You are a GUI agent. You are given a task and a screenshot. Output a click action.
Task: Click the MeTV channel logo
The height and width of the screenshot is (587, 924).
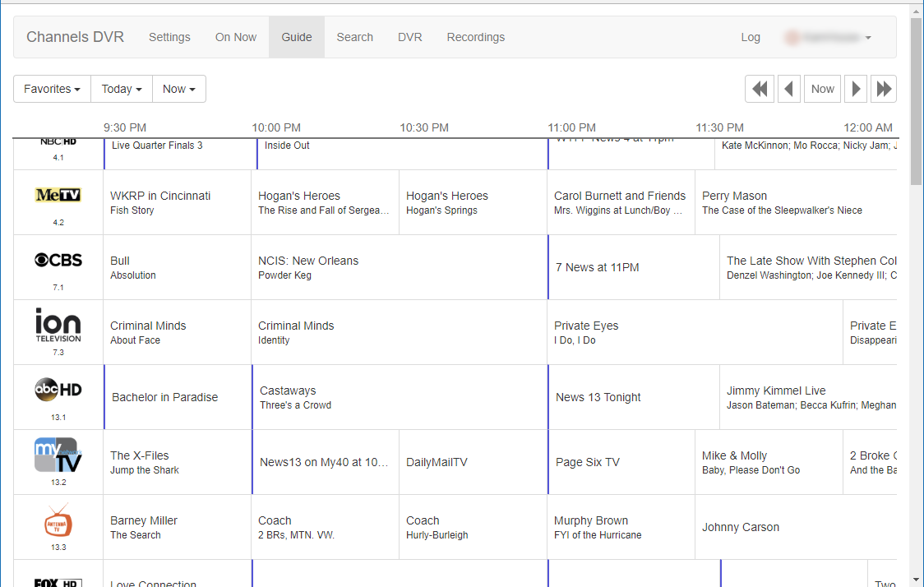(x=58, y=196)
